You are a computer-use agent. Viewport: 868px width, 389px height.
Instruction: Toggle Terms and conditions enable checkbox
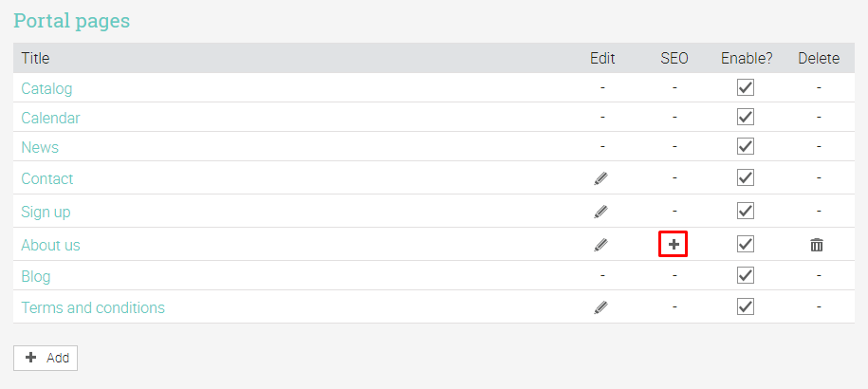tap(746, 306)
